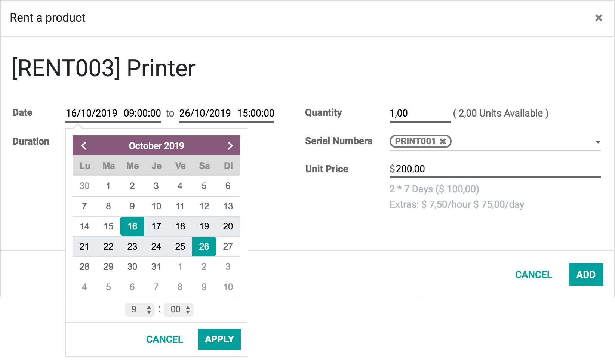Image resolution: width=615 pixels, height=364 pixels.
Task: Click the minutes spinner in the time picker
Action: [175, 309]
